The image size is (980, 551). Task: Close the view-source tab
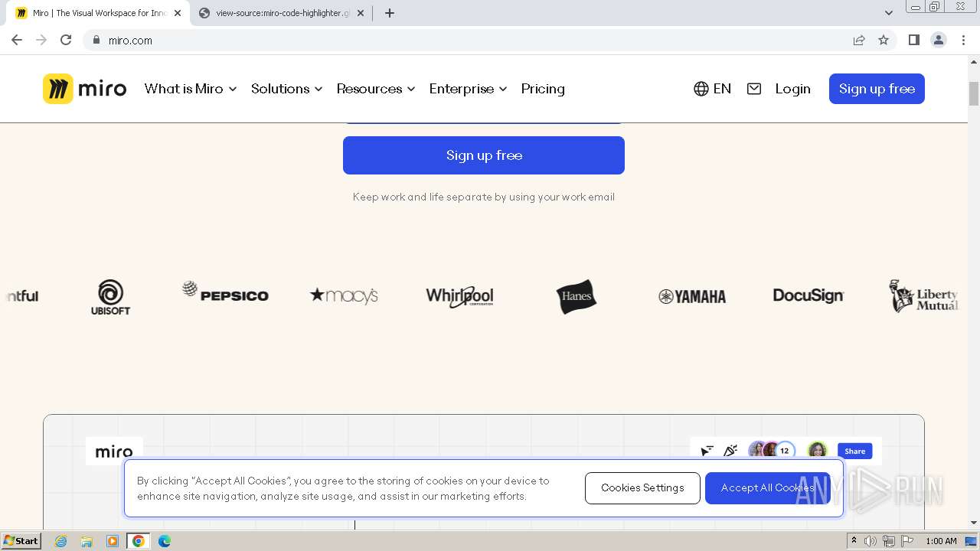(361, 13)
